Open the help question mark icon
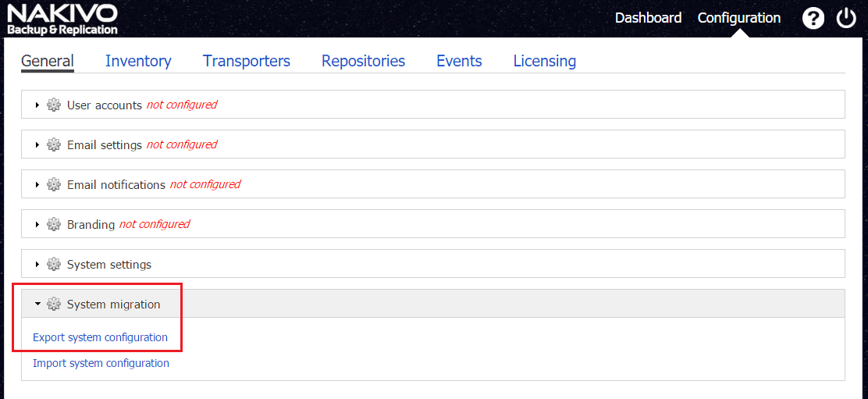Screen dimensions: 868x399 click(813, 19)
